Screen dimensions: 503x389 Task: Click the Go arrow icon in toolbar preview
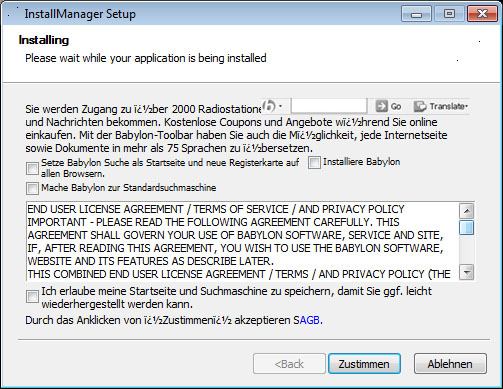pos(381,106)
